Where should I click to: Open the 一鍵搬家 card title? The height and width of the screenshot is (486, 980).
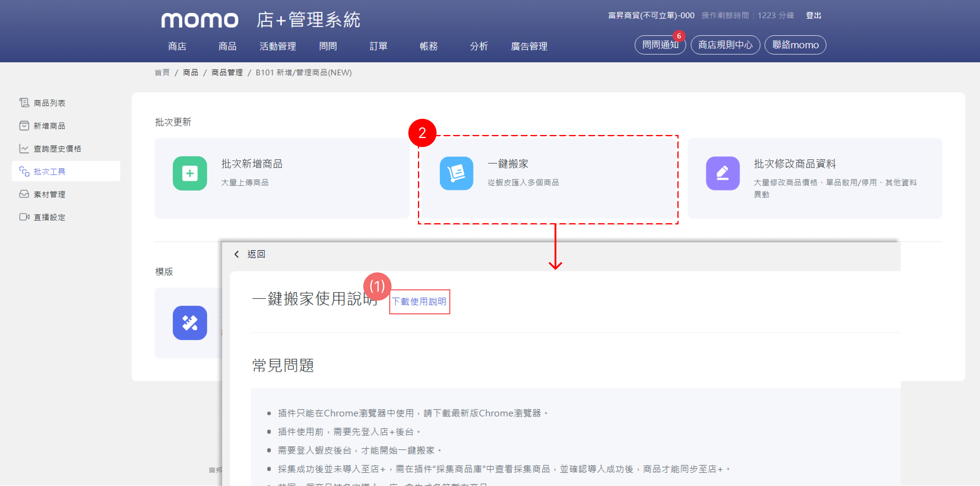(x=508, y=164)
